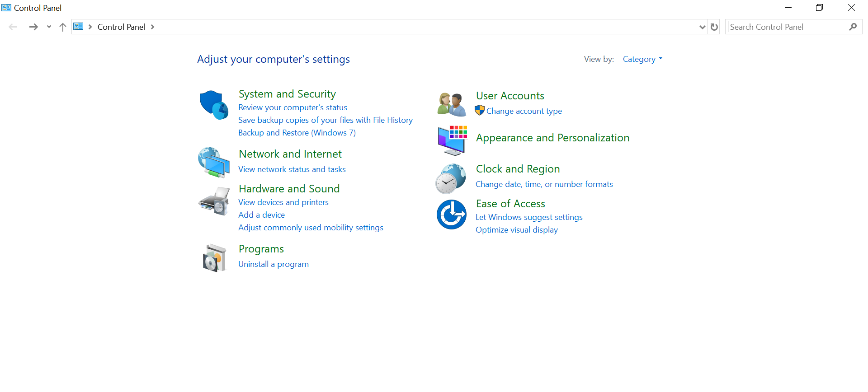Click the search magnifier icon
The width and height of the screenshot is (868, 392).
853,27
